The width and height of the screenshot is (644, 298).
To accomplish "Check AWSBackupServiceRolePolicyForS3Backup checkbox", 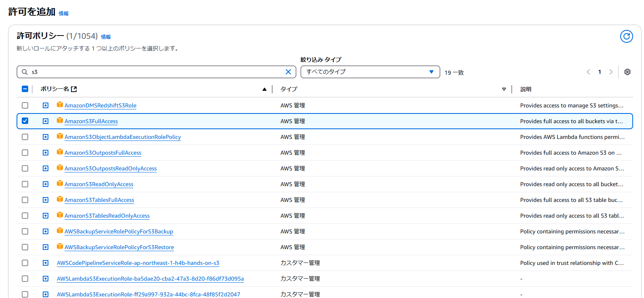I will click(x=25, y=231).
